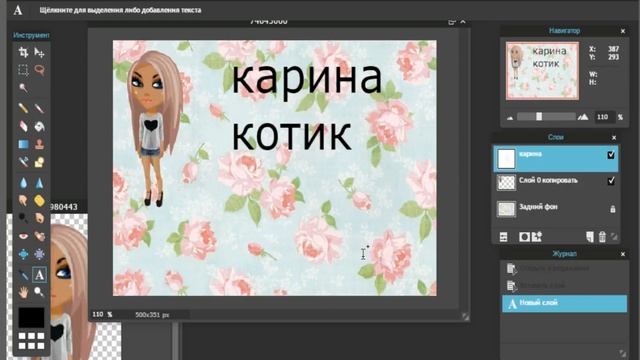
Task: Select the Dodge tool
Action: coord(23,218)
